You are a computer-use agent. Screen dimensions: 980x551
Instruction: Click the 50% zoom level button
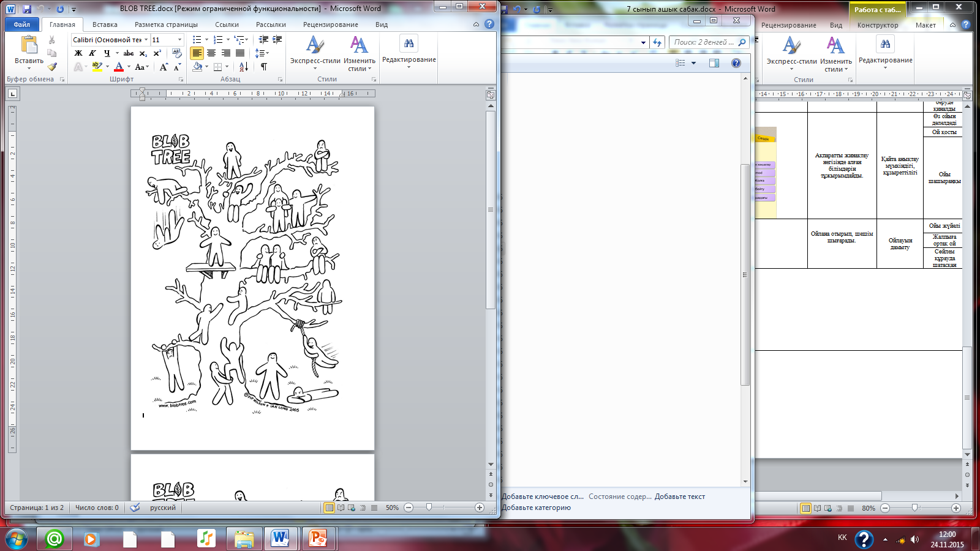click(x=392, y=508)
